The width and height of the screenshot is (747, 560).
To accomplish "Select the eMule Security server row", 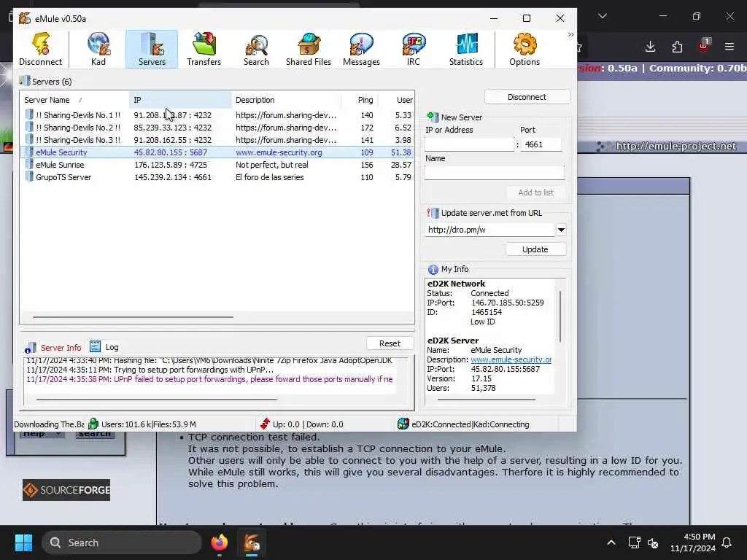I will point(217,152).
